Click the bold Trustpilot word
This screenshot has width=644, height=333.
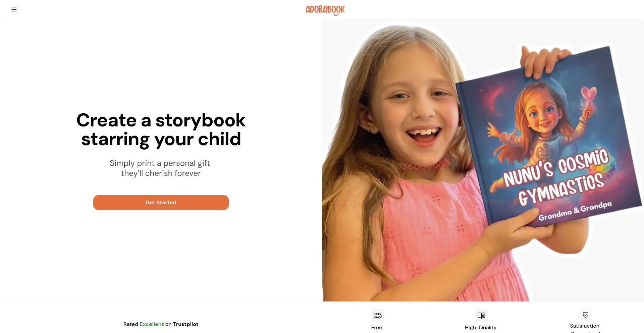[x=185, y=324]
